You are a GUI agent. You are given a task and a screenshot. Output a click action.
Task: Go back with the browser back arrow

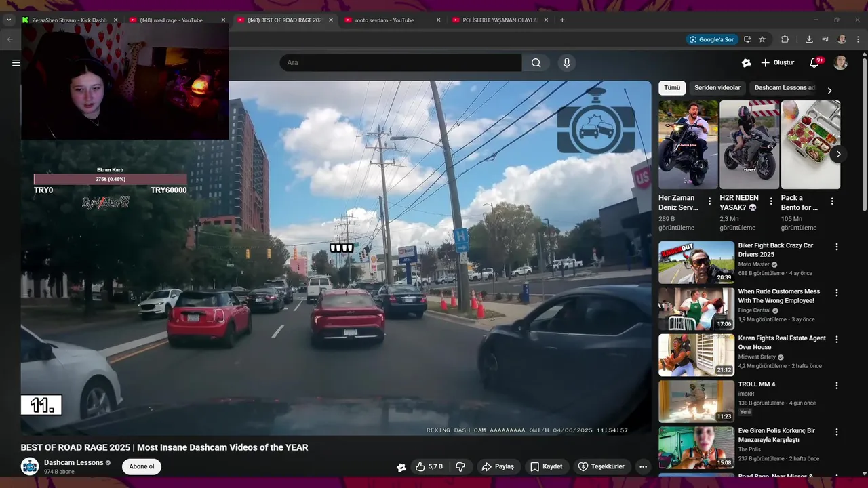pyautogui.click(x=9, y=39)
